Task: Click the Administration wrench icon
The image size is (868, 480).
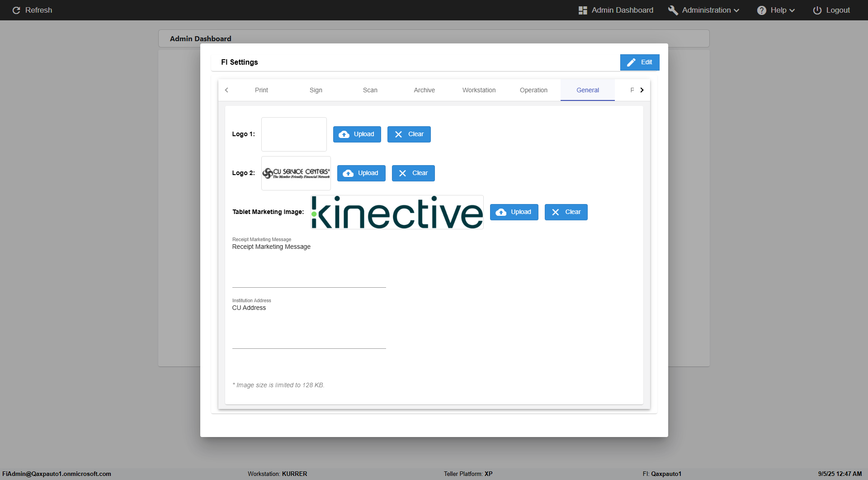Action: click(x=673, y=10)
